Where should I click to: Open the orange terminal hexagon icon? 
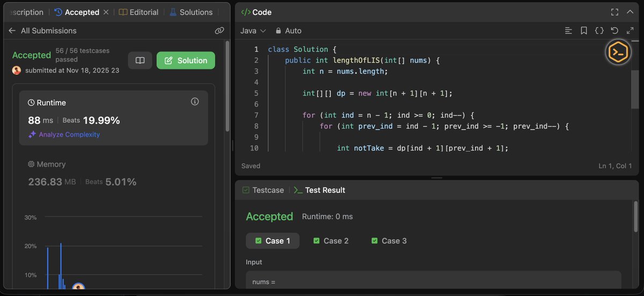618,52
